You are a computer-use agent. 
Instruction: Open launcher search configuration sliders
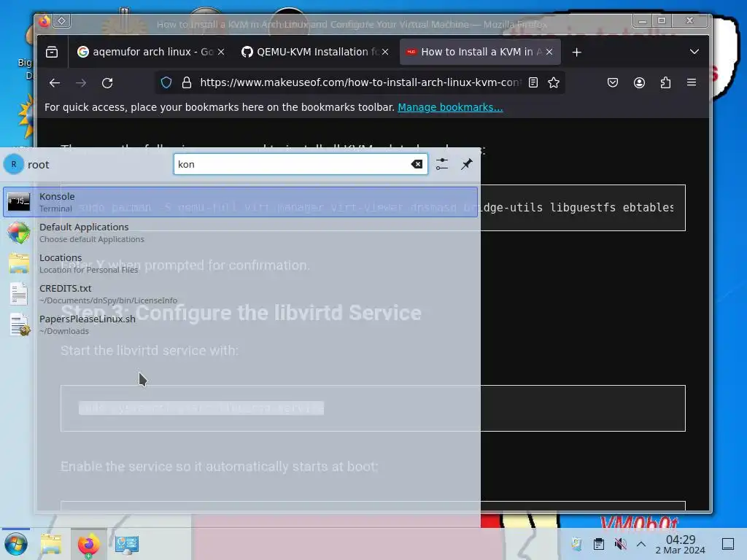pos(442,164)
